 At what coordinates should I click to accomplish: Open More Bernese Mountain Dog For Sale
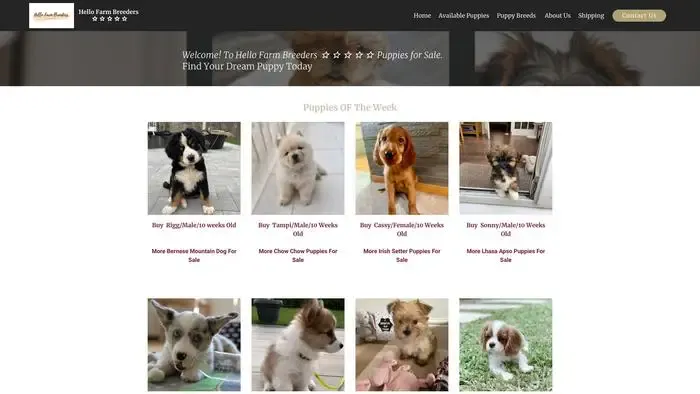tap(194, 255)
